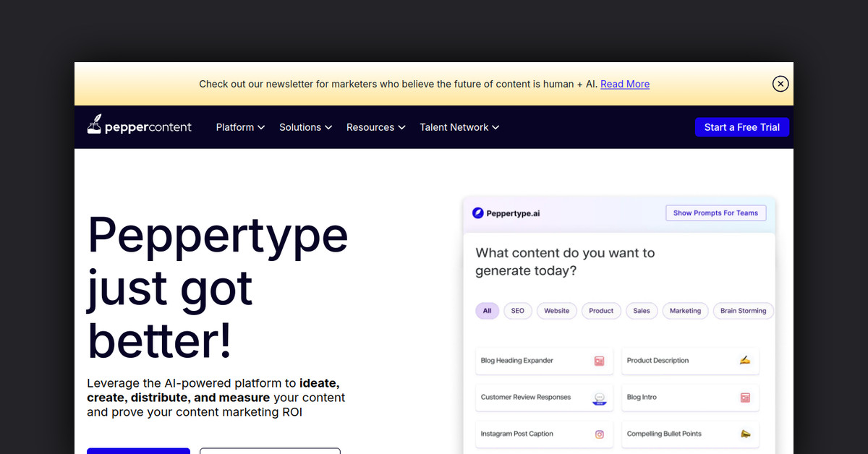Viewport: 868px width, 454px height.
Task: Click the Customer Review Responses speech bubble icon
Action: point(599,397)
